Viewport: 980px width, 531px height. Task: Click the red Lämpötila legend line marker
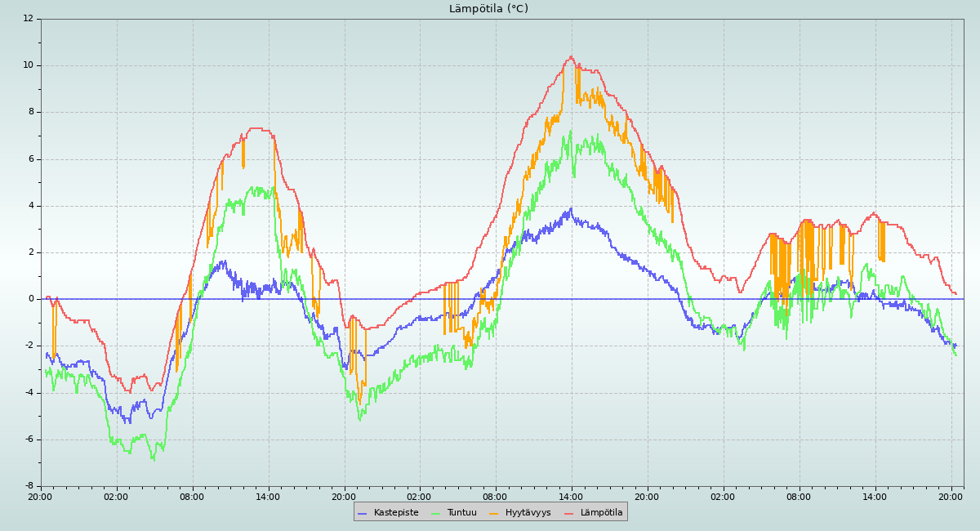(569, 513)
